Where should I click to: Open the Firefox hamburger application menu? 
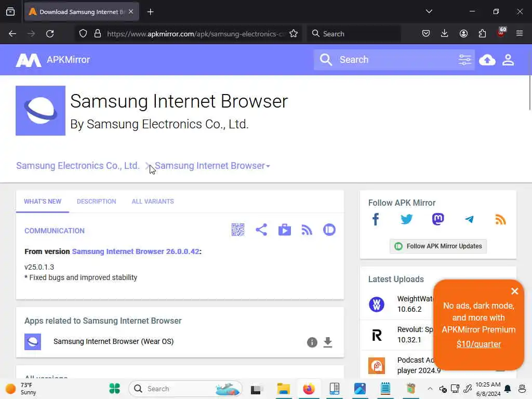coord(520,33)
